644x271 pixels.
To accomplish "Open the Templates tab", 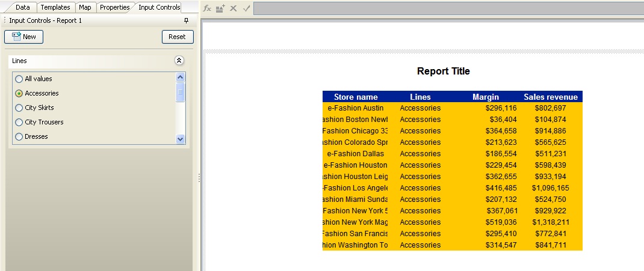I will coord(55,7).
